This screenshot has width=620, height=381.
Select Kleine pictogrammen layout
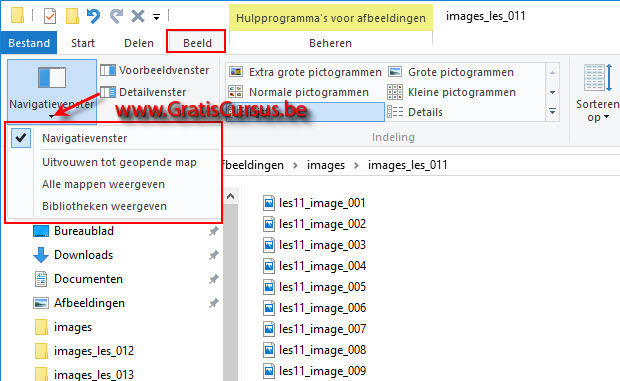452,92
